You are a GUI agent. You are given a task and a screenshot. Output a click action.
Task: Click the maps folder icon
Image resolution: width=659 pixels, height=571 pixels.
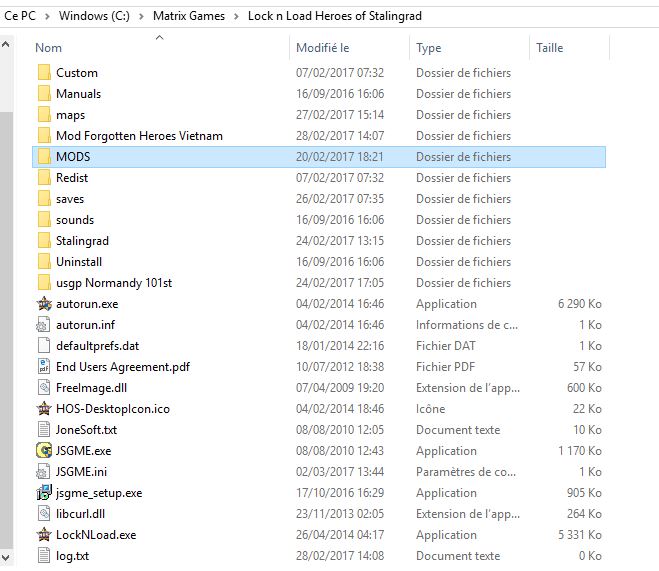pos(44,115)
